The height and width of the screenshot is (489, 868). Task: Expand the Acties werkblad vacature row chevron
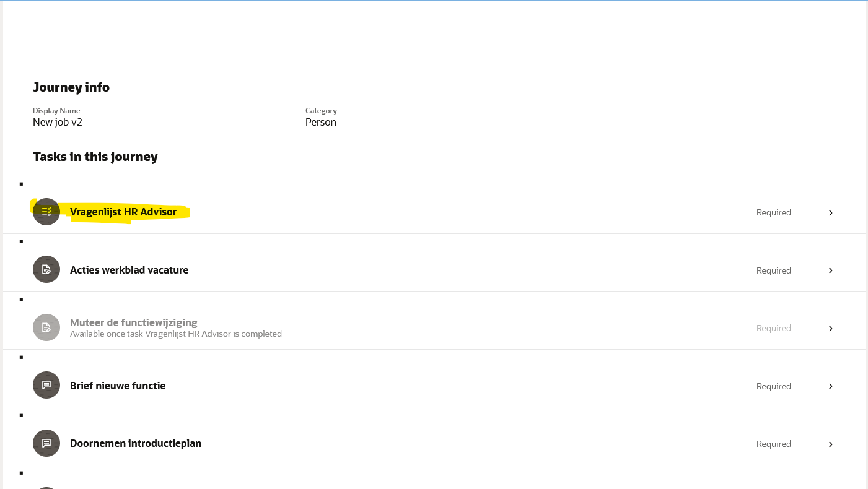click(831, 270)
